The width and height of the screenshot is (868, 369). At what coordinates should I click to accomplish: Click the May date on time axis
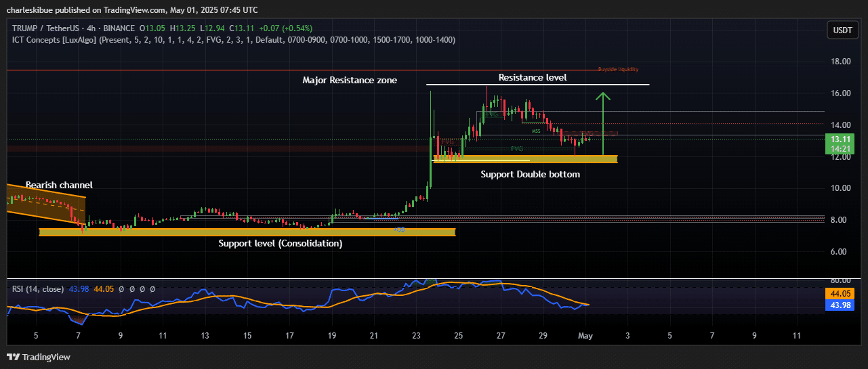584,335
